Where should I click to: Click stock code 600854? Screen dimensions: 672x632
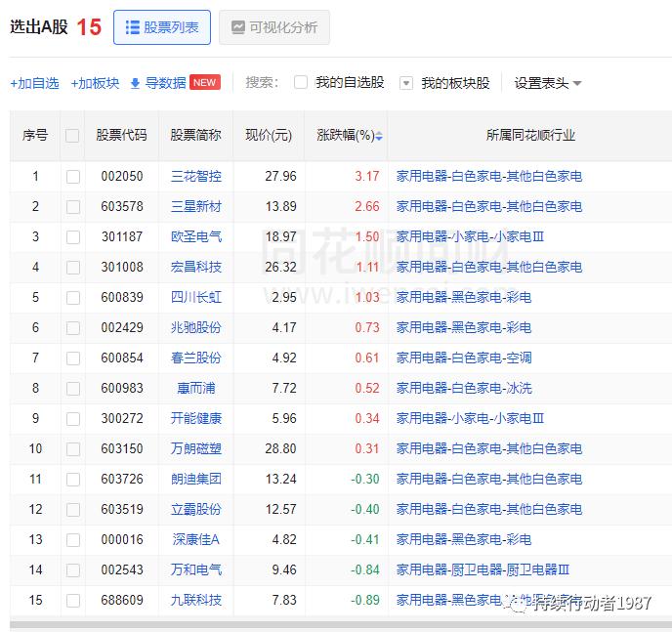click(121, 358)
